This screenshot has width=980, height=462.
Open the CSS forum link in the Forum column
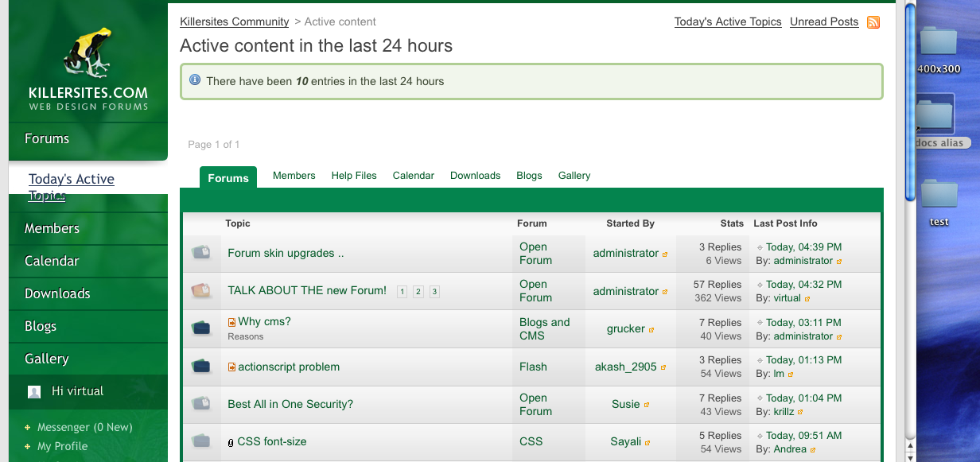531,442
